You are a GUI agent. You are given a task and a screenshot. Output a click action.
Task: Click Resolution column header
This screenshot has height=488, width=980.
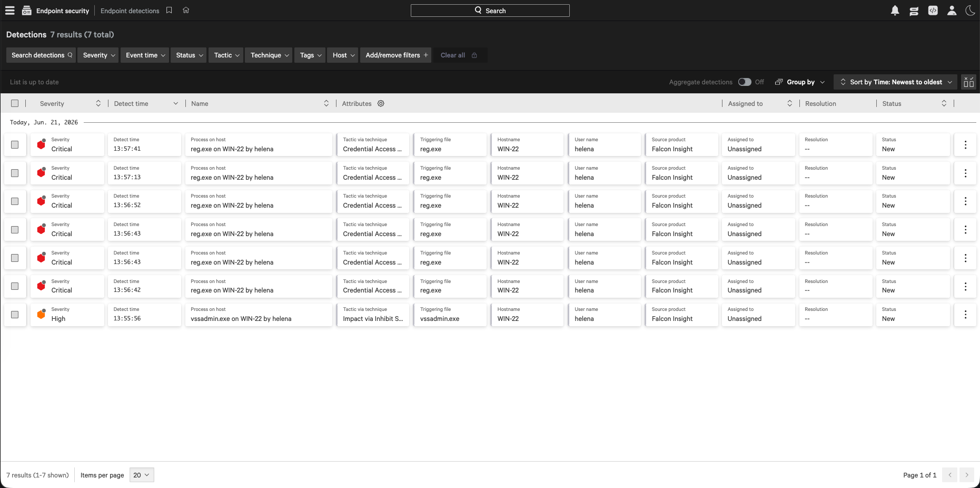coord(820,103)
